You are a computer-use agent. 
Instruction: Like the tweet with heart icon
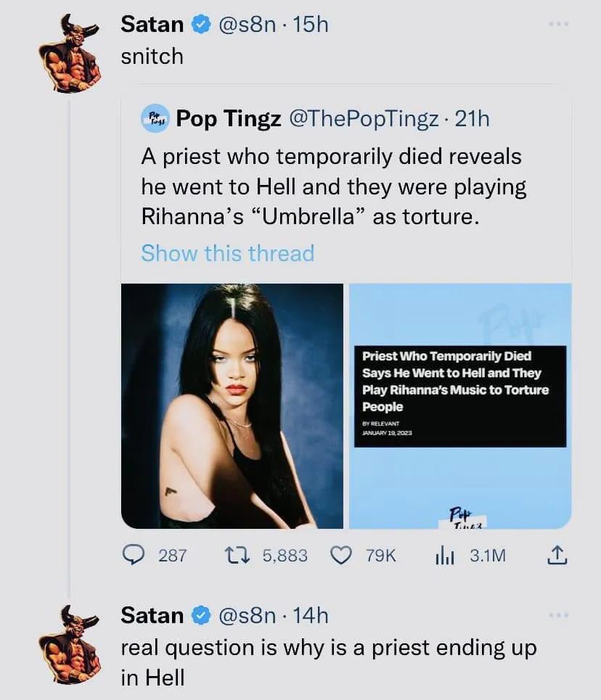(x=340, y=556)
